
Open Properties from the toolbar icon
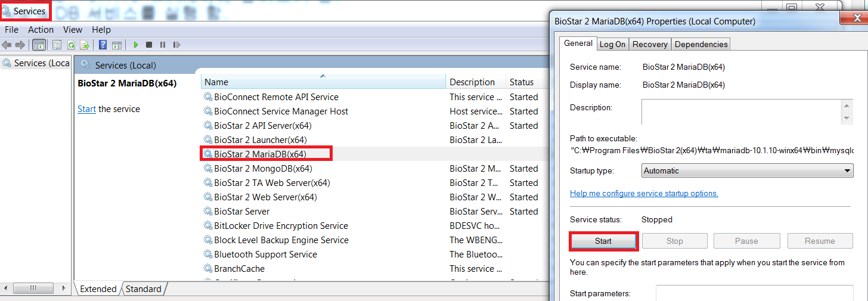[x=57, y=45]
